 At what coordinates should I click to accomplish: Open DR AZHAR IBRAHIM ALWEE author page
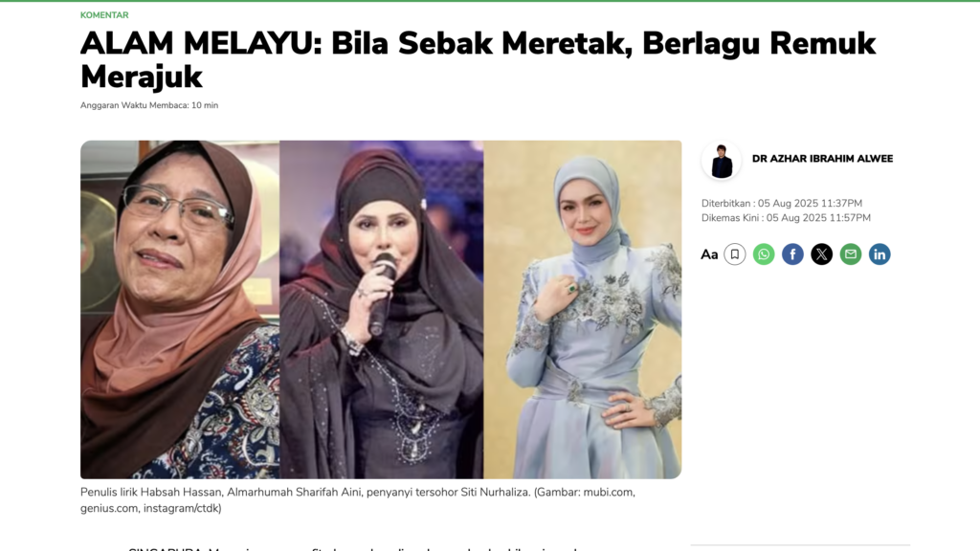pos(822,159)
